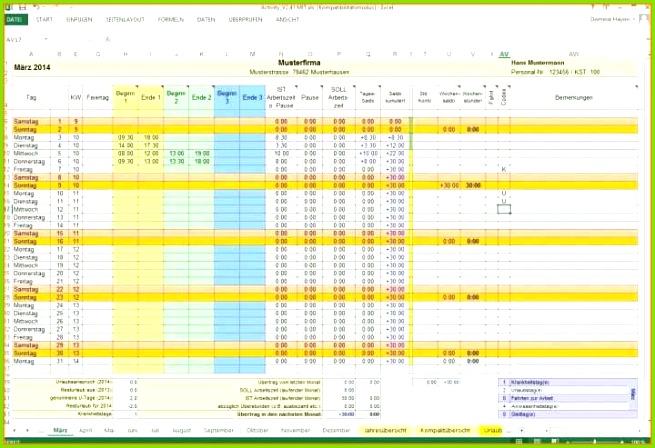Click the Hans Mustermann name cell

[x=538, y=63]
